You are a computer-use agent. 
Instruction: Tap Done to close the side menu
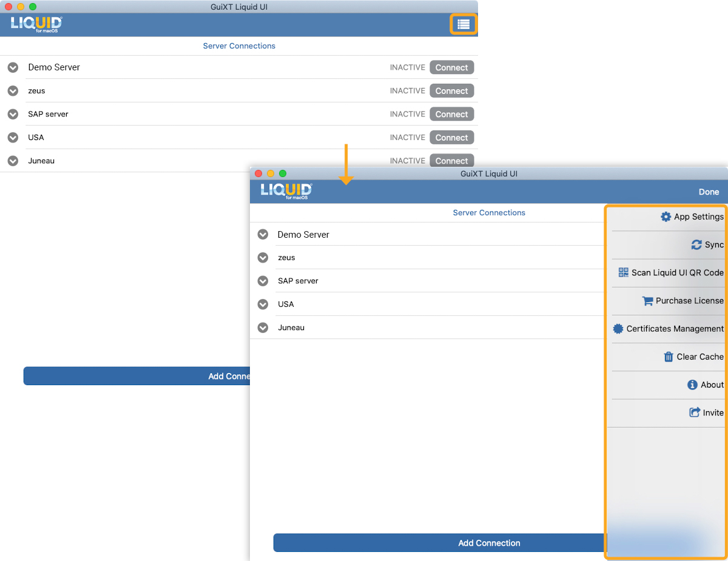pyautogui.click(x=708, y=192)
